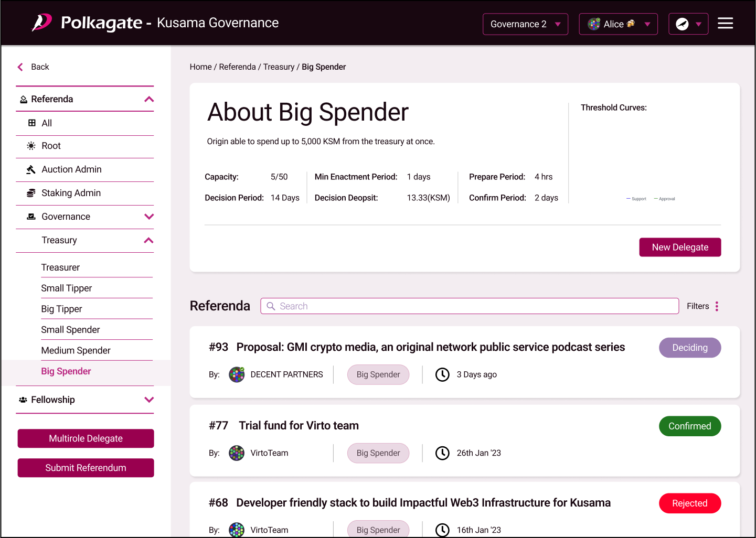756x538 pixels.
Task: Open the Small Spender track
Action: point(70,329)
